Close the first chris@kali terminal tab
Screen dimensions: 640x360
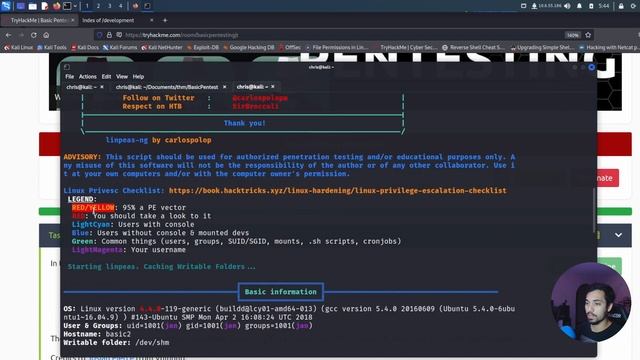[102, 87]
